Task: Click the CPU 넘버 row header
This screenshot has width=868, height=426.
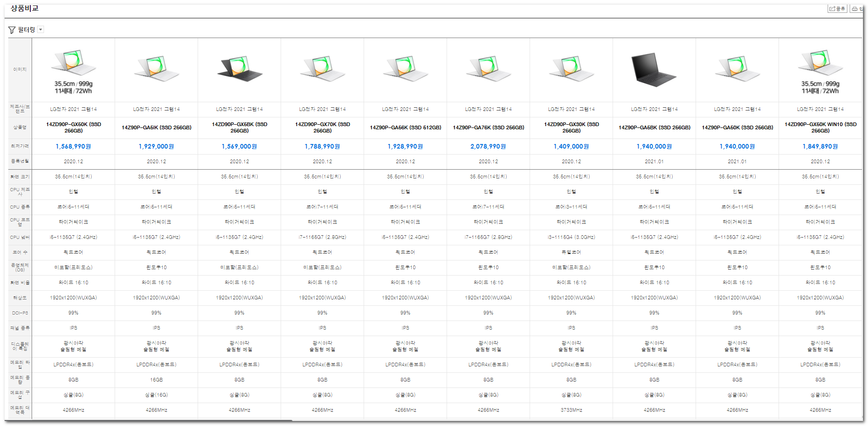Action: tap(20, 238)
